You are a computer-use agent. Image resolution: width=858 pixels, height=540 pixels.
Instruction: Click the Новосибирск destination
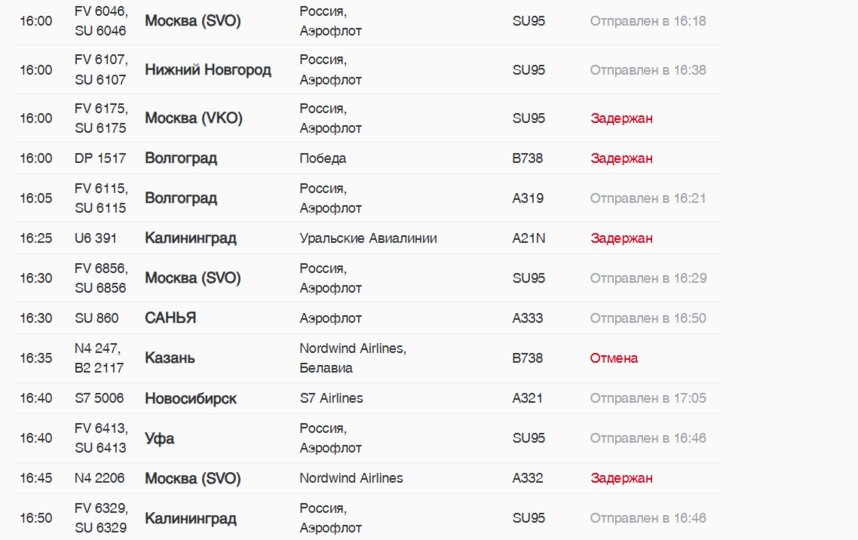coord(190,398)
